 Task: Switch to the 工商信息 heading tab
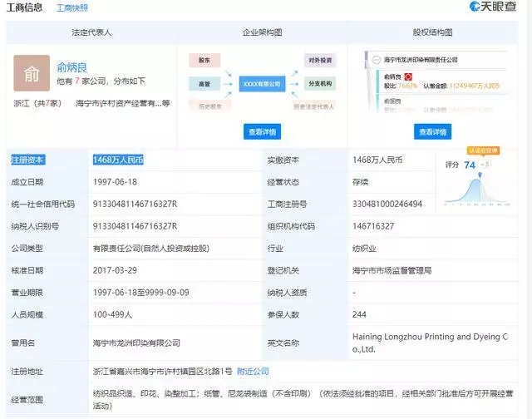point(25,7)
